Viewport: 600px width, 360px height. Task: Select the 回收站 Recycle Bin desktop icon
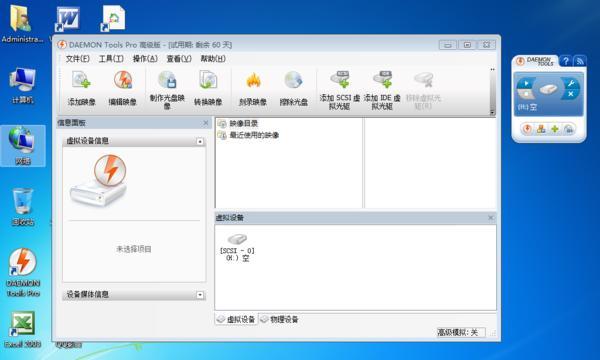pyautogui.click(x=23, y=207)
